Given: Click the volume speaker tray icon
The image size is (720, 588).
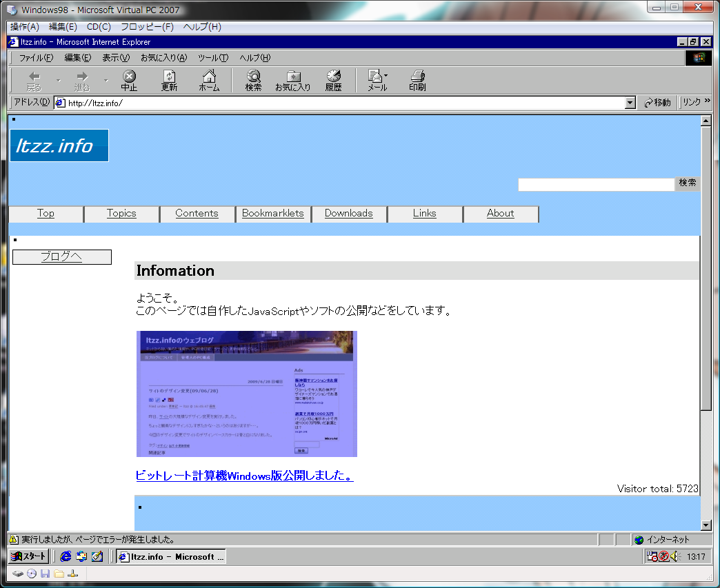Looking at the screenshot, I should click(675, 557).
